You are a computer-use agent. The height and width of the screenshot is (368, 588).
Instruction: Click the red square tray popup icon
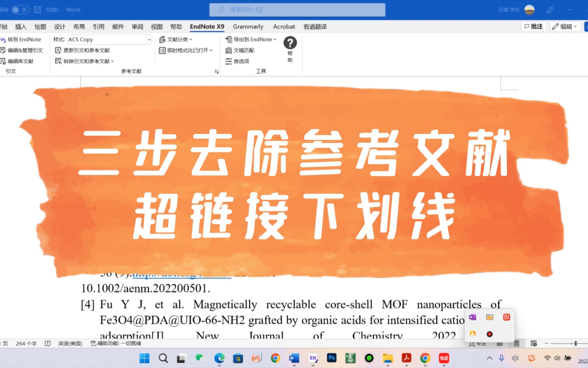(x=507, y=317)
